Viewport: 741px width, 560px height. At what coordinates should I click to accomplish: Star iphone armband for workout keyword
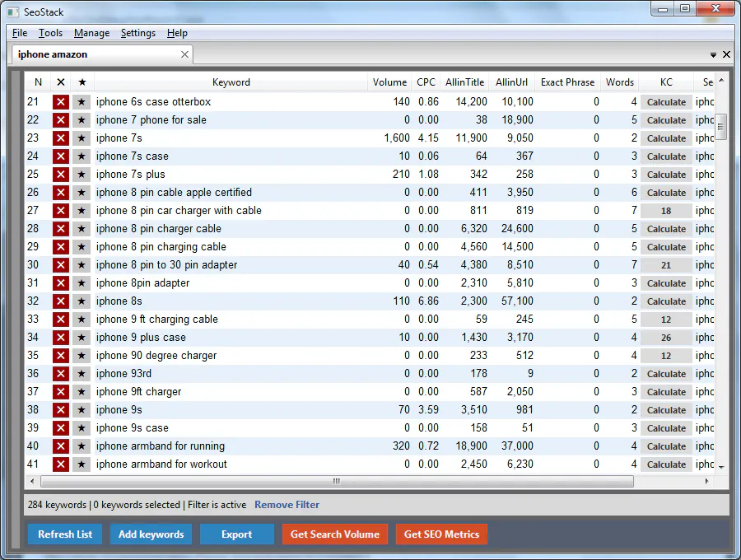(x=82, y=464)
